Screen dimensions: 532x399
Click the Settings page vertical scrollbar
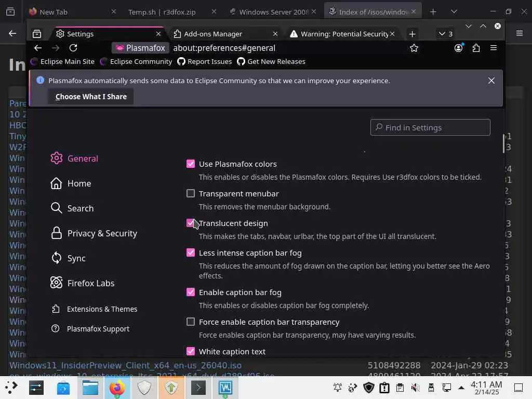[x=503, y=144]
